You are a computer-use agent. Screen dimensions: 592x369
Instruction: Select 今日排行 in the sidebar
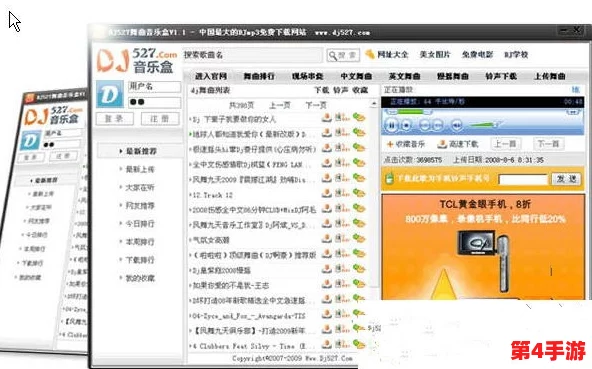(140, 224)
